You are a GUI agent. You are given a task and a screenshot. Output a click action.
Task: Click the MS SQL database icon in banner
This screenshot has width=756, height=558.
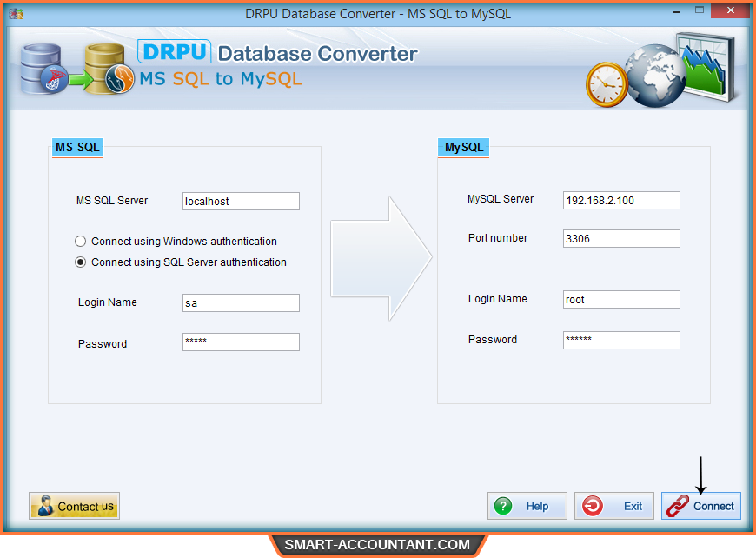pos(43,69)
